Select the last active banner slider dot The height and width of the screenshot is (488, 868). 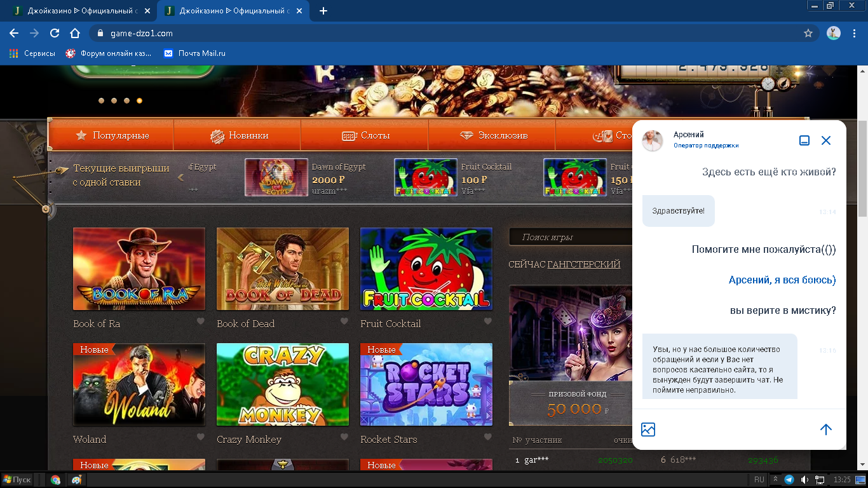point(139,100)
